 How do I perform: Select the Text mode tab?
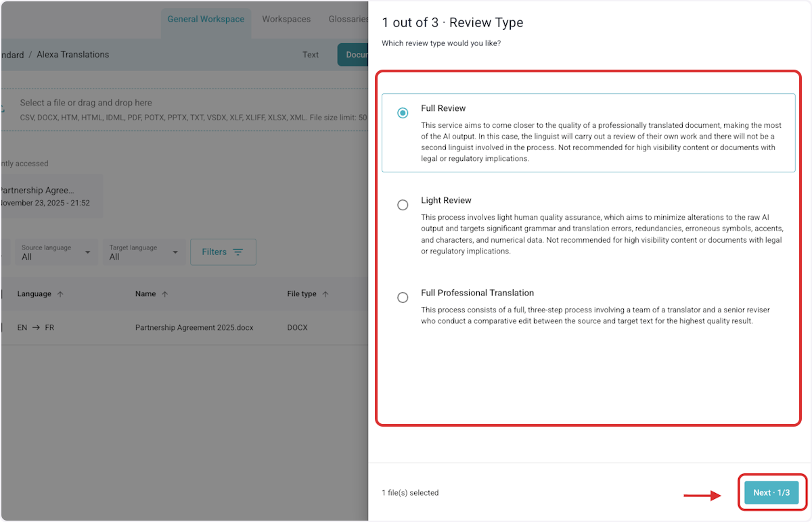click(311, 55)
